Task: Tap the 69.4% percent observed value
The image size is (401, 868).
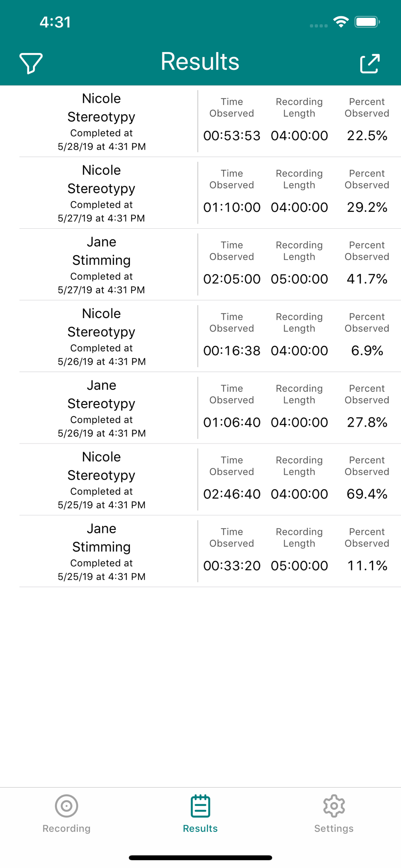Action: (367, 494)
